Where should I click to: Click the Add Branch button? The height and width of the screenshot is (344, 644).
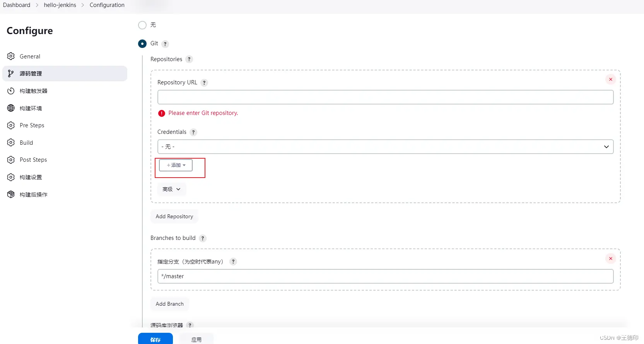[x=170, y=304]
